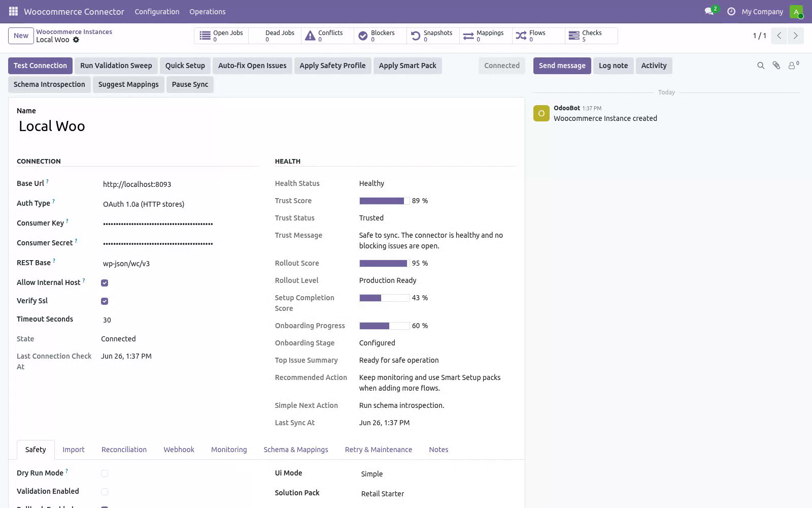Image resolution: width=812 pixels, height=508 pixels.
Task: Attach files using the paperclip icon
Action: (776, 66)
